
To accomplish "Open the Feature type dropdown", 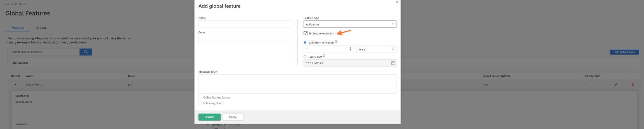I will [350, 24].
